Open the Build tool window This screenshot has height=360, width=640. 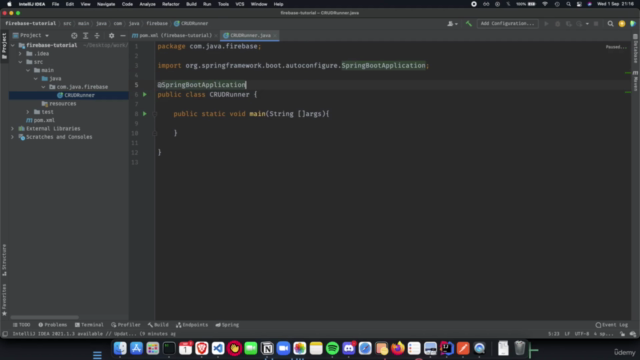click(x=158, y=325)
